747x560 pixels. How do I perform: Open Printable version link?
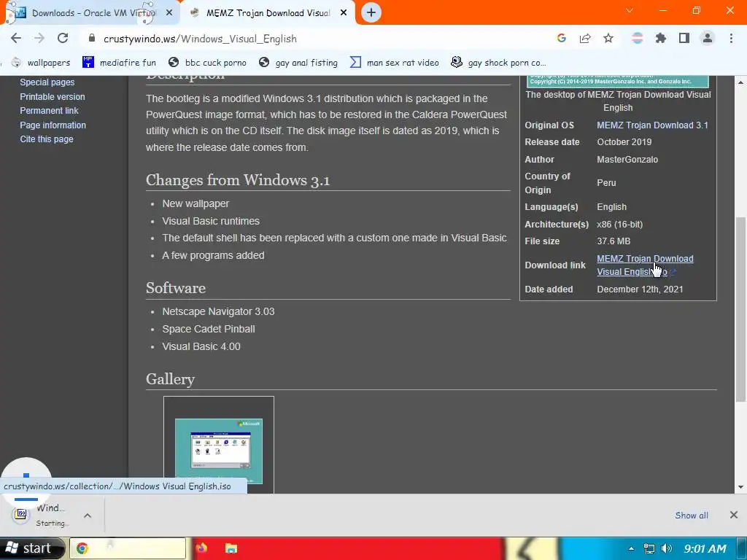53,97
